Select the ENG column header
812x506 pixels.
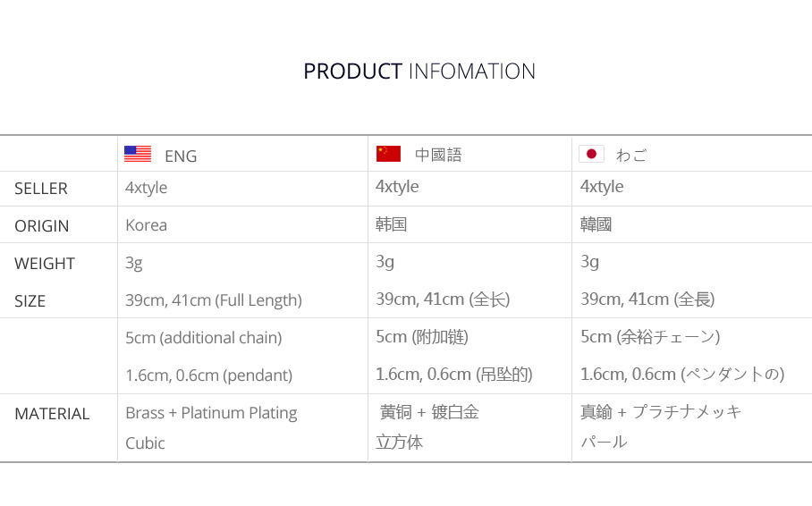(x=181, y=156)
